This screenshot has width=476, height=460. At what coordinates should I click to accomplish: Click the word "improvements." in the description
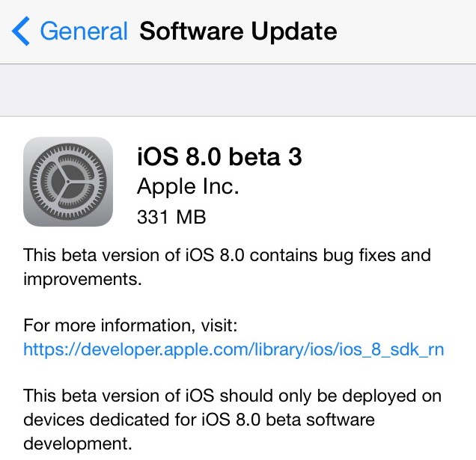coord(82,280)
